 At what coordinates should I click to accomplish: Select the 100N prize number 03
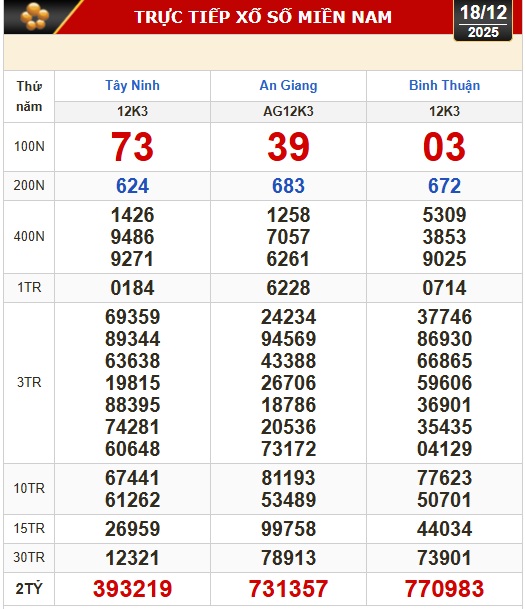pyautogui.click(x=445, y=147)
